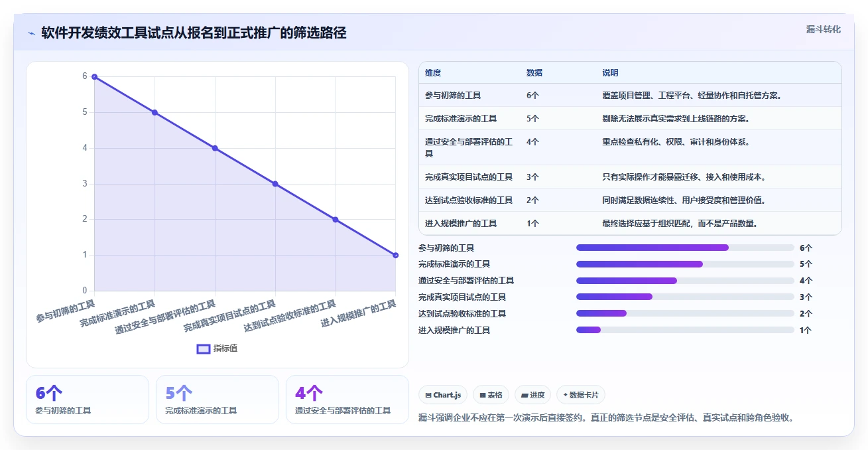Click the 进入规模推广的工具 progress bar
The image size is (868, 450).
click(x=685, y=330)
